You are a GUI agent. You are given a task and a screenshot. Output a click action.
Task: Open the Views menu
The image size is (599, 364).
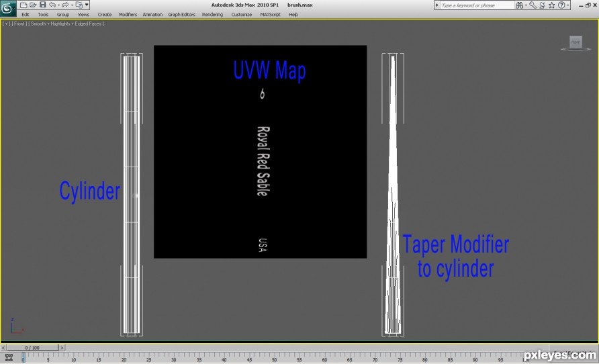click(83, 15)
